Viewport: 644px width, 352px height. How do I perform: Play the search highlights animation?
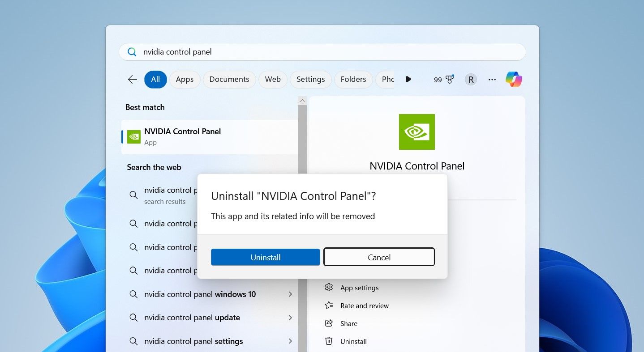click(408, 79)
